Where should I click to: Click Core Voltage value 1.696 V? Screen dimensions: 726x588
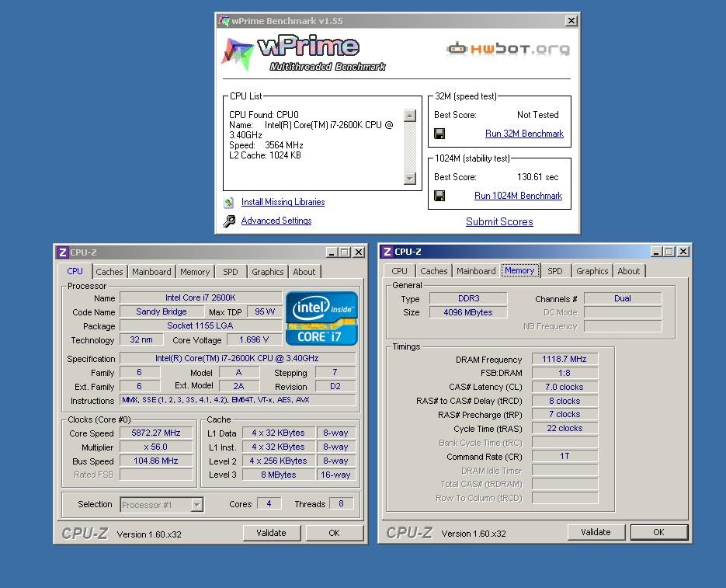point(254,339)
